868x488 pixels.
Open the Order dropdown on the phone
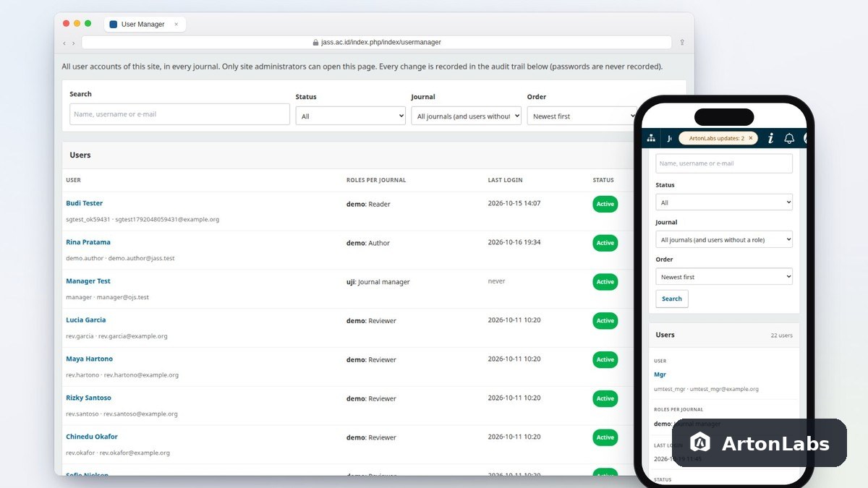pos(724,277)
